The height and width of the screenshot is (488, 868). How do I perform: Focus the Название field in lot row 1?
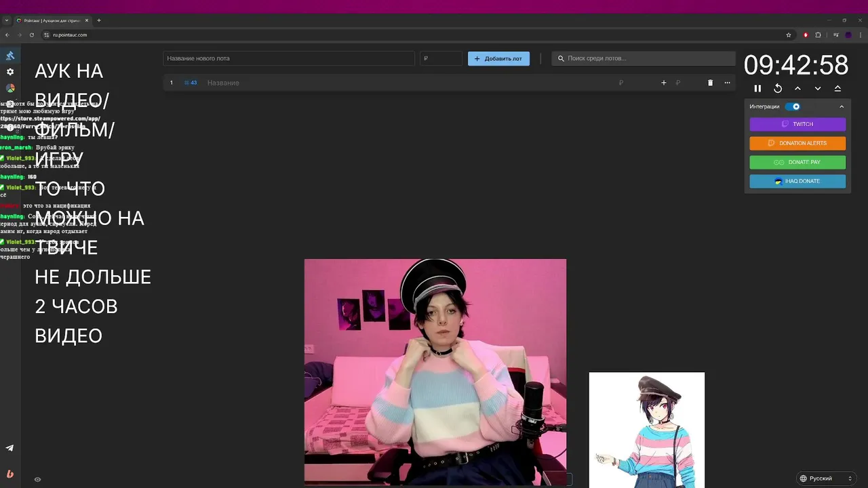pos(408,83)
